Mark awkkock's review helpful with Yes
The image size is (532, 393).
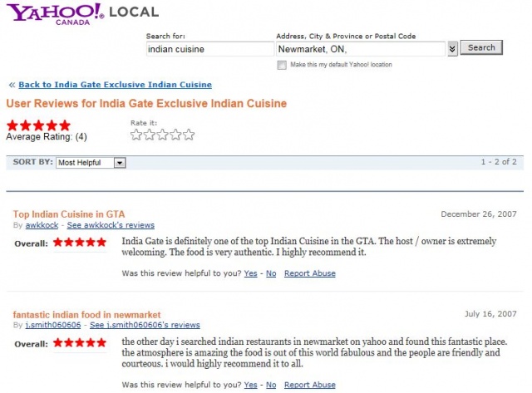250,273
